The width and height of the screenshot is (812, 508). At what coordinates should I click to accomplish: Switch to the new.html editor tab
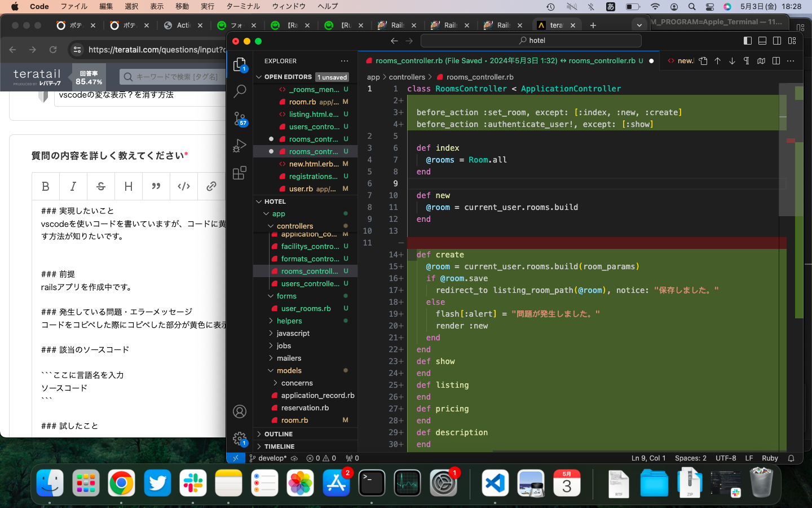tap(681, 61)
